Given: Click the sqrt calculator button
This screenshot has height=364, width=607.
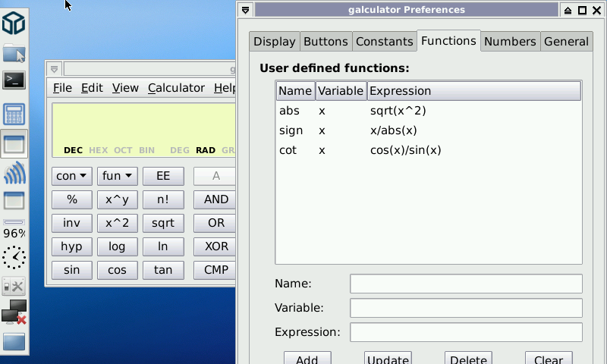Looking at the screenshot, I should pyautogui.click(x=163, y=223).
